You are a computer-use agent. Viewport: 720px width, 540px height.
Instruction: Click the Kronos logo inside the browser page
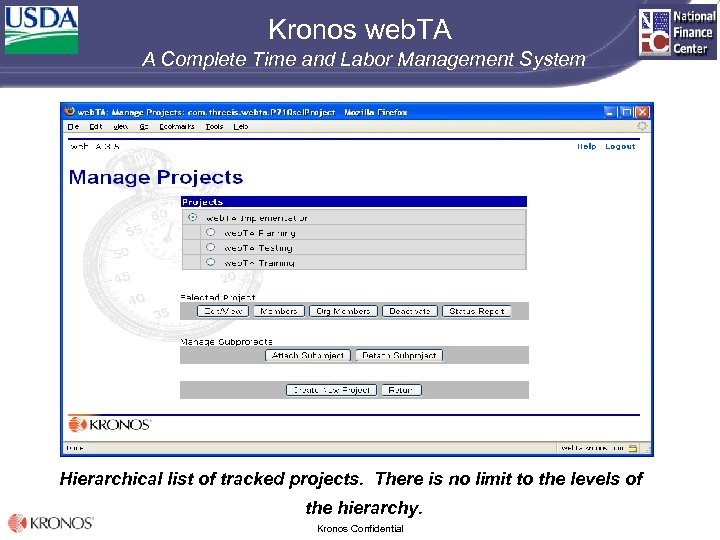coord(110,424)
